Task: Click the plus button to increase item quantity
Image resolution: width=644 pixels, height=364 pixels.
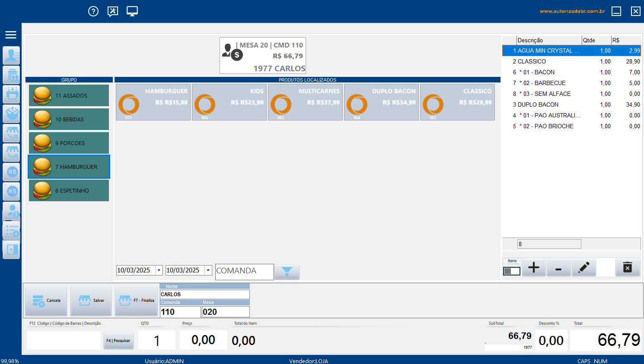Action: [534, 268]
